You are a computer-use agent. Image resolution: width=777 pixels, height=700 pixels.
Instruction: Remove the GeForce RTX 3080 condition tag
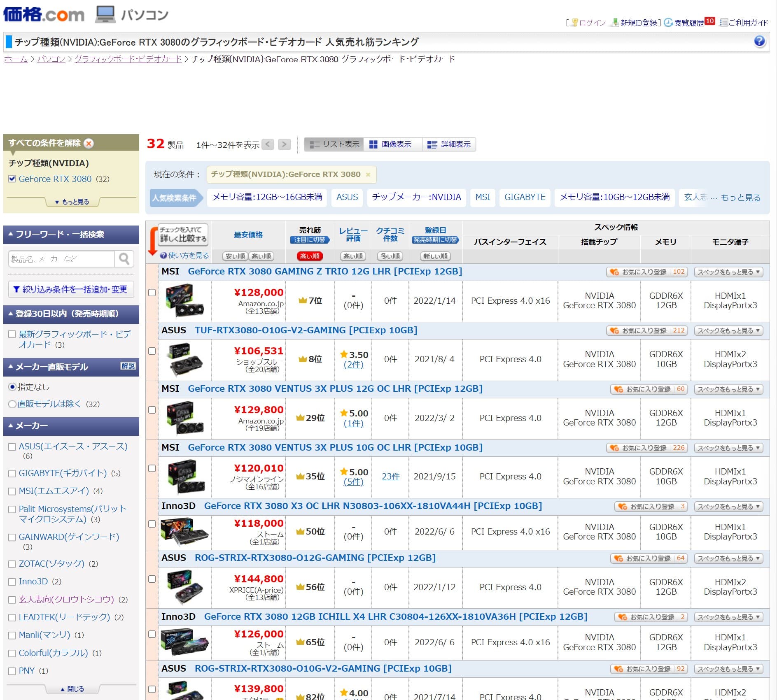(368, 175)
